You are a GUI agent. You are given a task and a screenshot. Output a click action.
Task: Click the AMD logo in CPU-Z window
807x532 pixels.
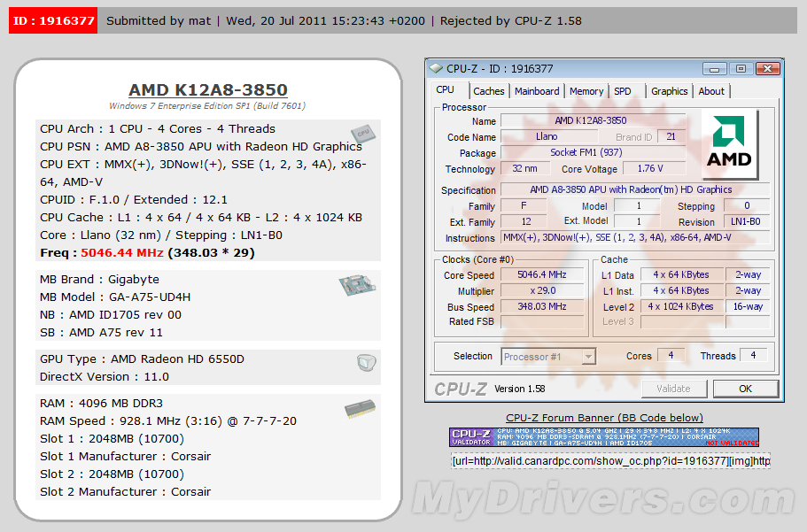[x=729, y=143]
